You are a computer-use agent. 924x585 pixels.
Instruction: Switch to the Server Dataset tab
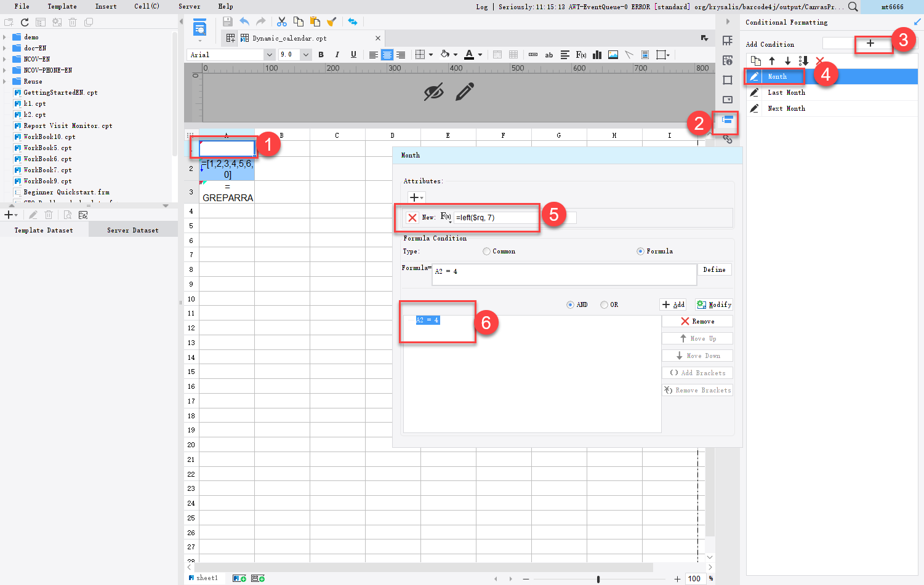point(133,230)
